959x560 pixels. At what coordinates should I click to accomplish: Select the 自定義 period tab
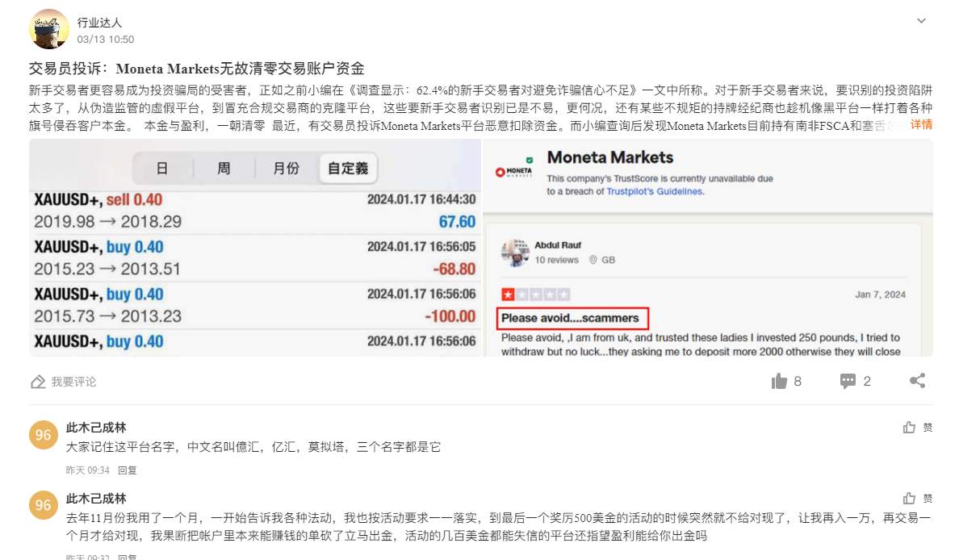pos(348,168)
